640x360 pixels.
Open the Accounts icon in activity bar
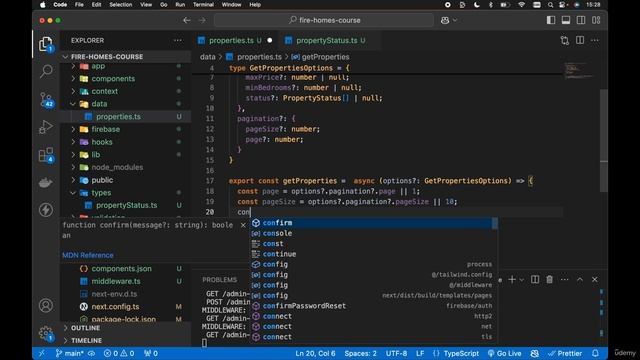click(46, 305)
